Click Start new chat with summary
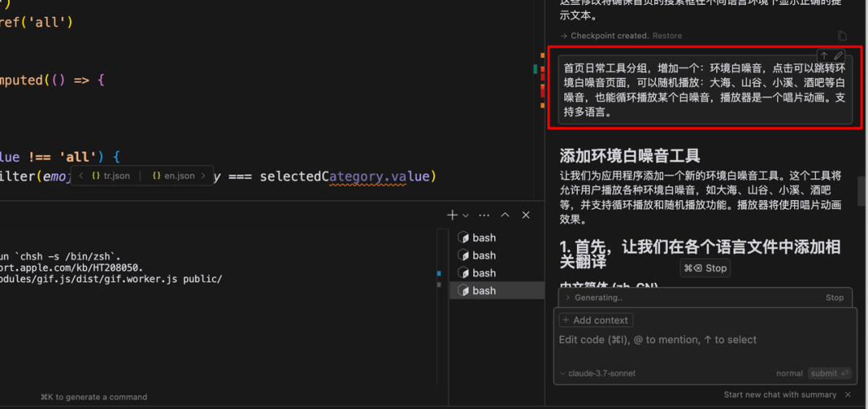Viewport: 868px width, 409px height. (x=780, y=395)
